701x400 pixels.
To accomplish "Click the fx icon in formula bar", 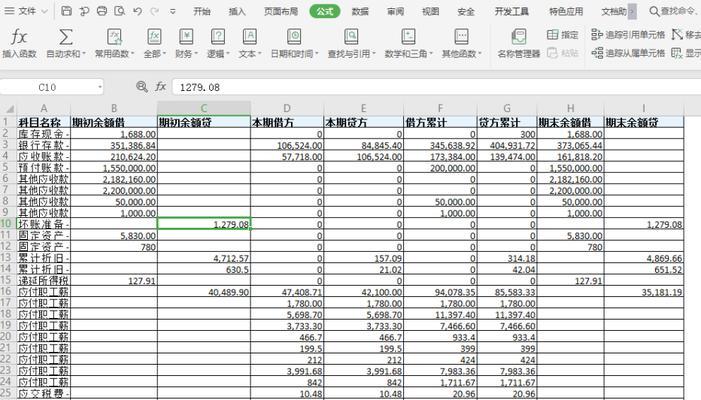I will [160, 87].
